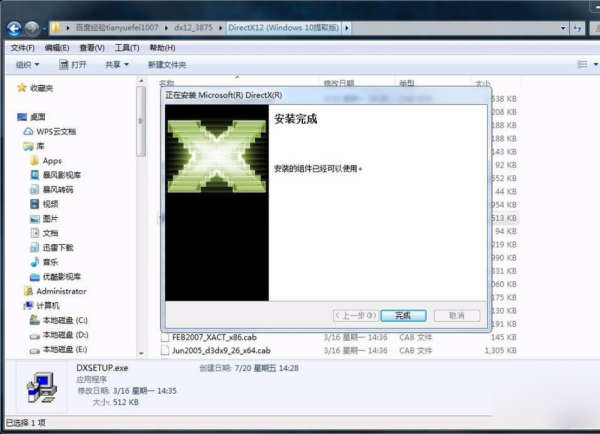Viewport: 600px width, 434px height.
Task: Click the FEB2007_XACT_x86.cab file icon
Action: 165,337
